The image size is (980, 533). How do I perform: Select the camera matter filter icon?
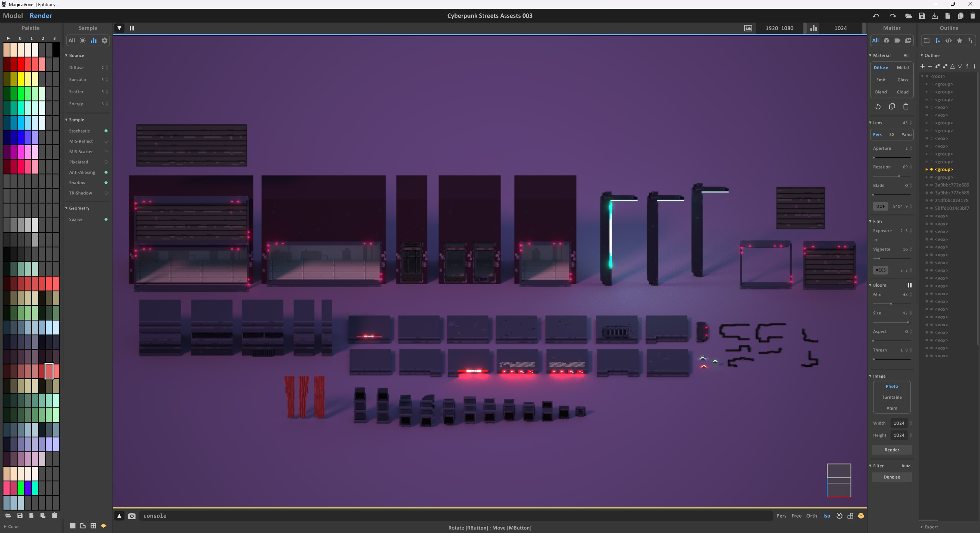(x=897, y=41)
